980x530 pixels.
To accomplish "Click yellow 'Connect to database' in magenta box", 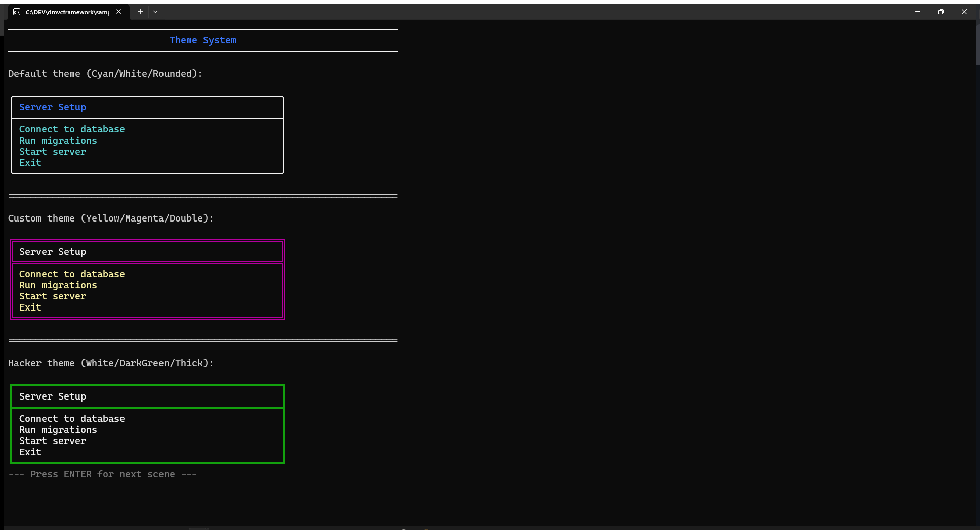I will (72, 274).
